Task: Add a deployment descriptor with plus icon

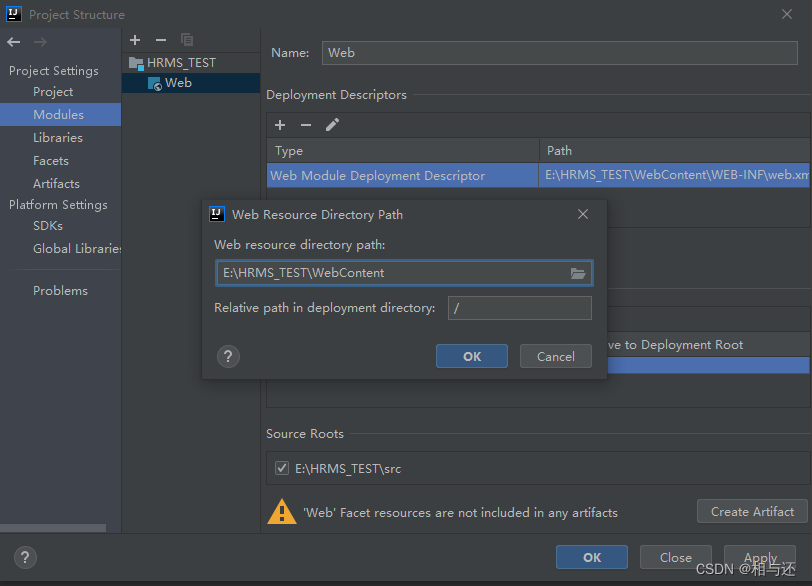Action: coord(280,125)
